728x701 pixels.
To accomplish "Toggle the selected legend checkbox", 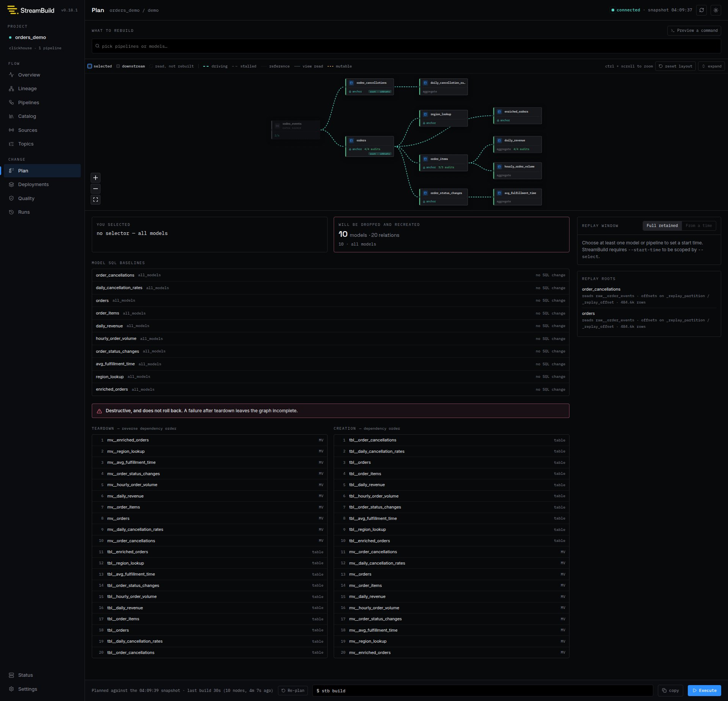I will pos(90,66).
